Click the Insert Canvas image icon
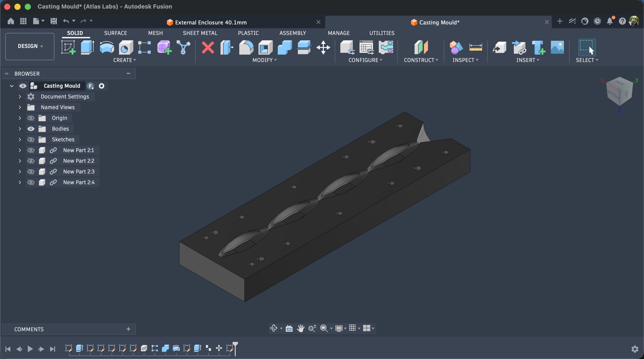644x359 pixels. [557, 48]
